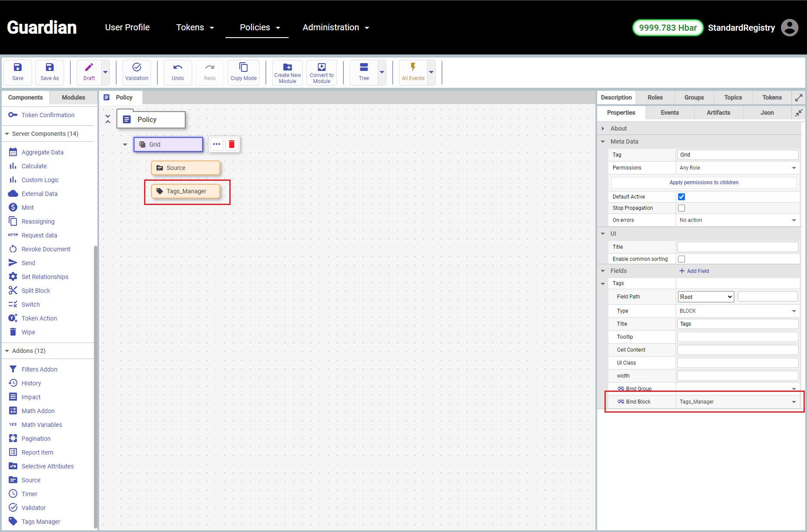Switch to the Modules tab
This screenshot has width=807, height=532.
[73, 97]
